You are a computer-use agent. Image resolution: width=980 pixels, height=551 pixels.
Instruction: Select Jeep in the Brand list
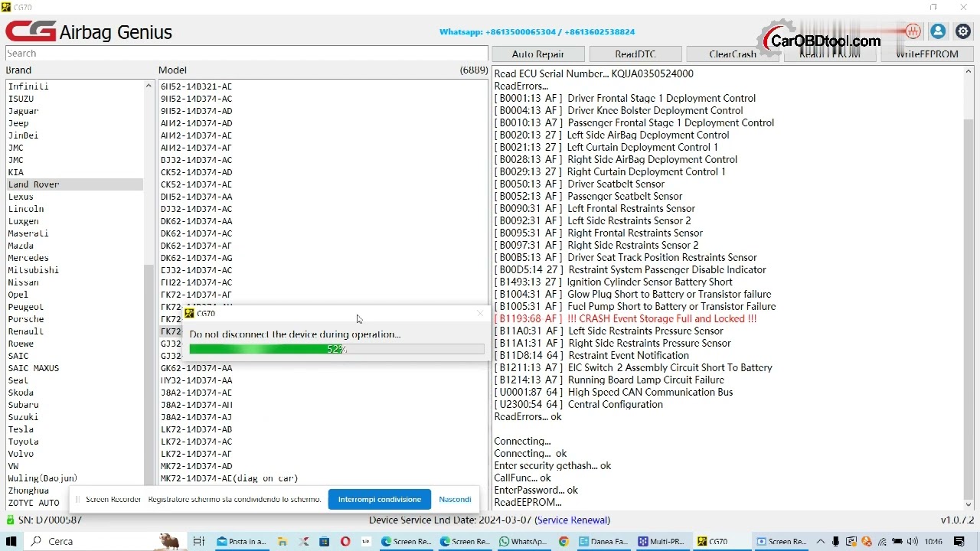click(x=74, y=123)
